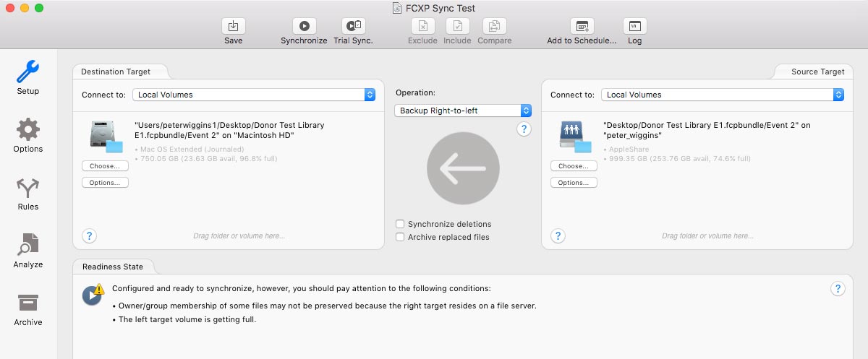Viewport: 868px width, 359px height.
Task: Select the Destination Target tab
Action: [116, 72]
